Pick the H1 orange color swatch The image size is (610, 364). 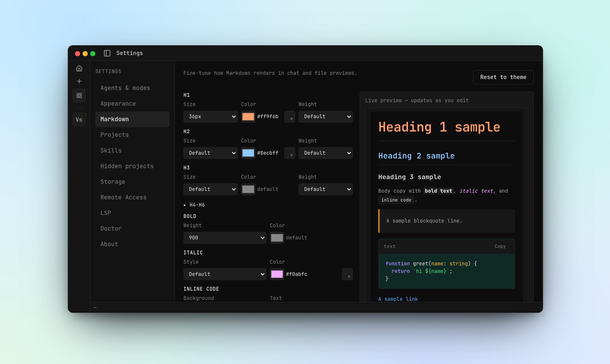pyautogui.click(x=248, y=117)
